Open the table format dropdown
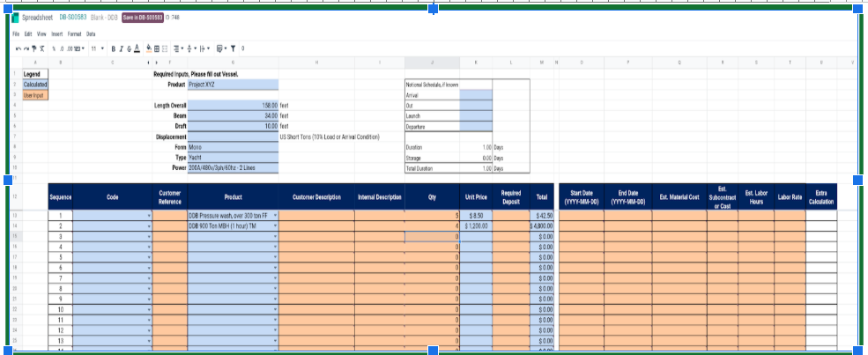Screen dimensions: 868x355 (x=221, y=48)
